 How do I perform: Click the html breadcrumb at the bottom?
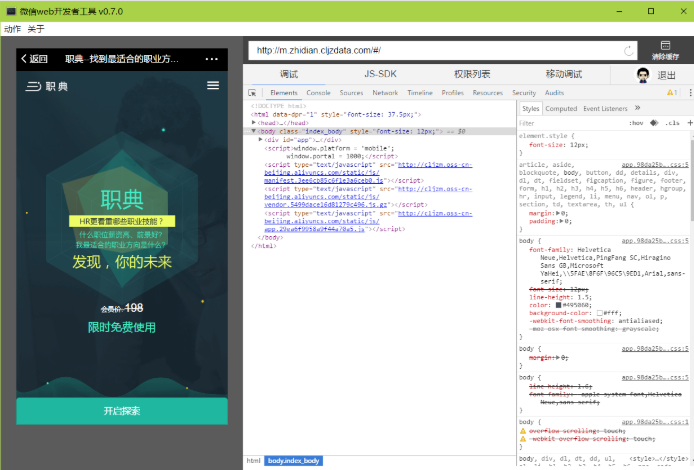coord(254,461)
